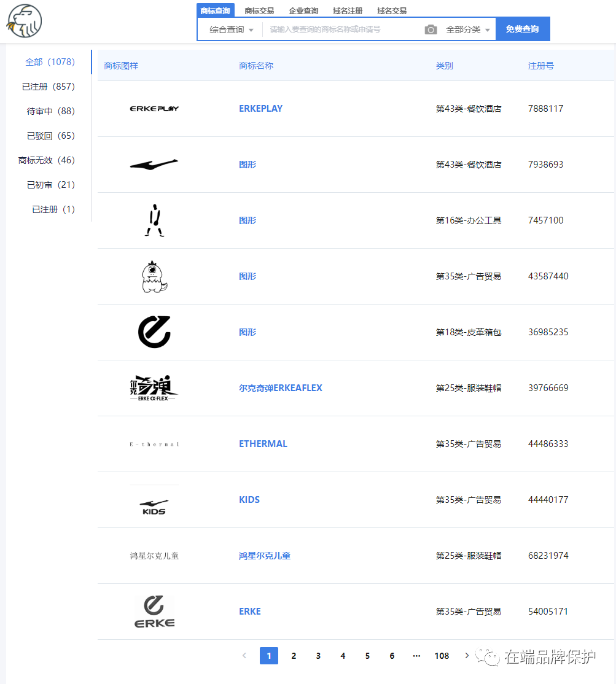Focus the trademark name search field

click(343, 29)
